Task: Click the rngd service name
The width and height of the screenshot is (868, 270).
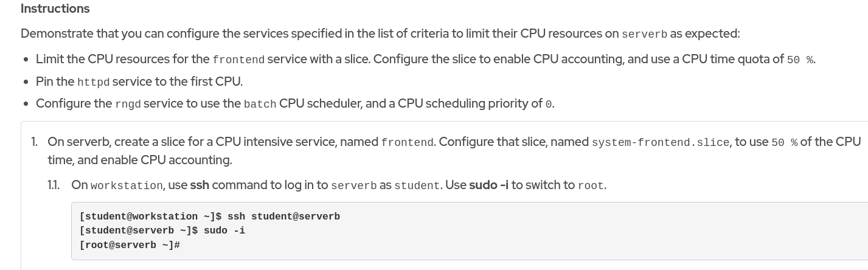Action: pyautogui.click(x=128, y=104)
